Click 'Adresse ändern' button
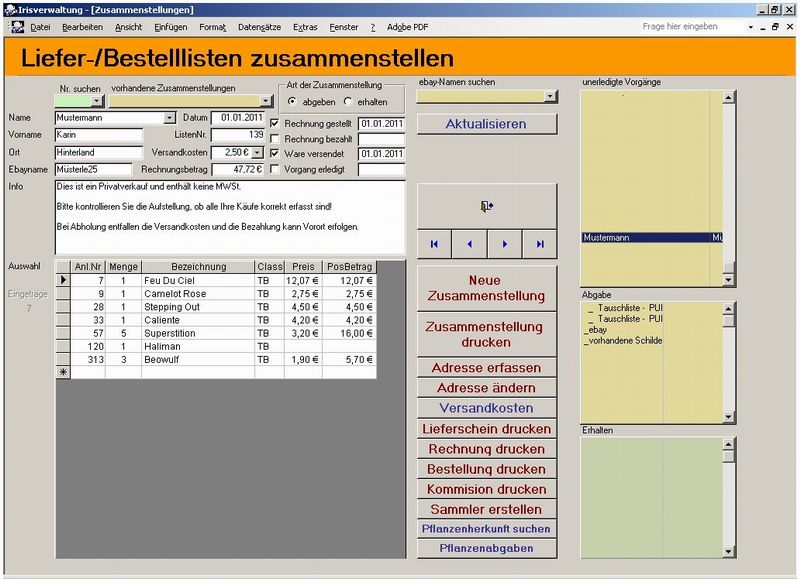 click(x=487, y=388)
